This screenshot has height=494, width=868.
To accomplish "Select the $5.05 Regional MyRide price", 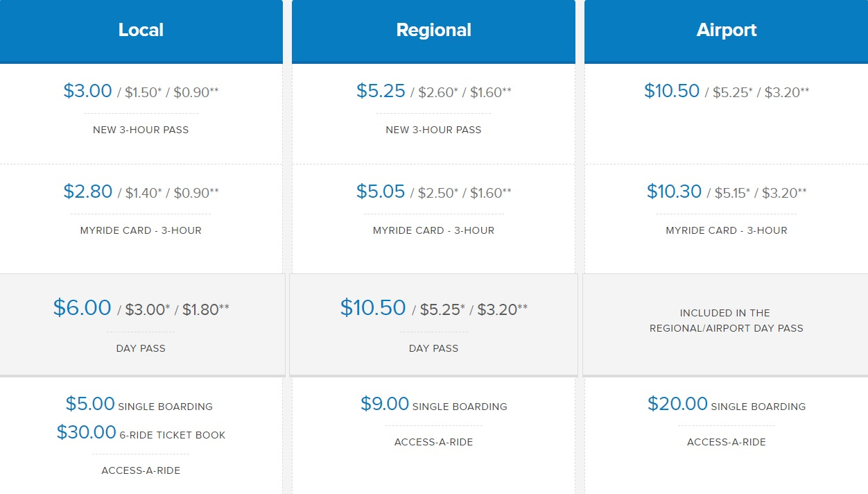I will [381, 191].
